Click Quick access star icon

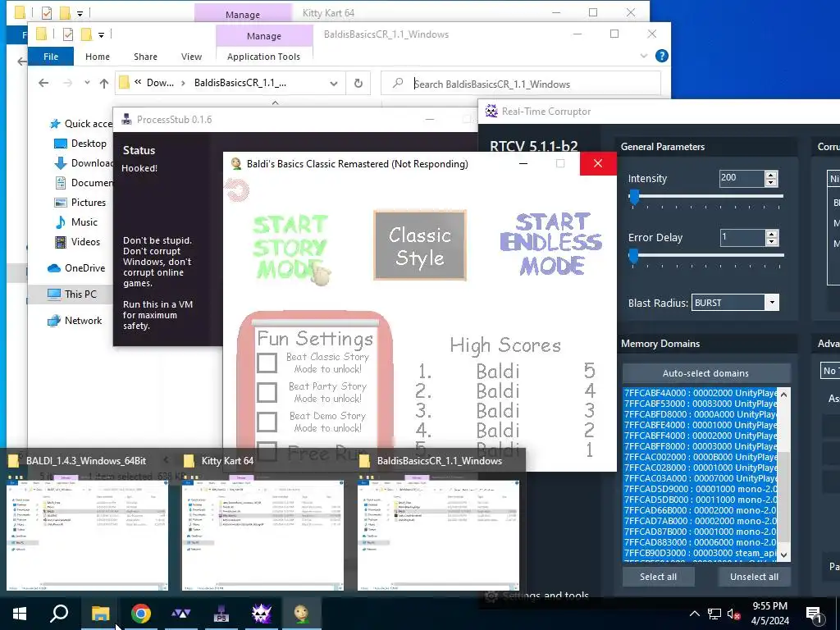55,124
